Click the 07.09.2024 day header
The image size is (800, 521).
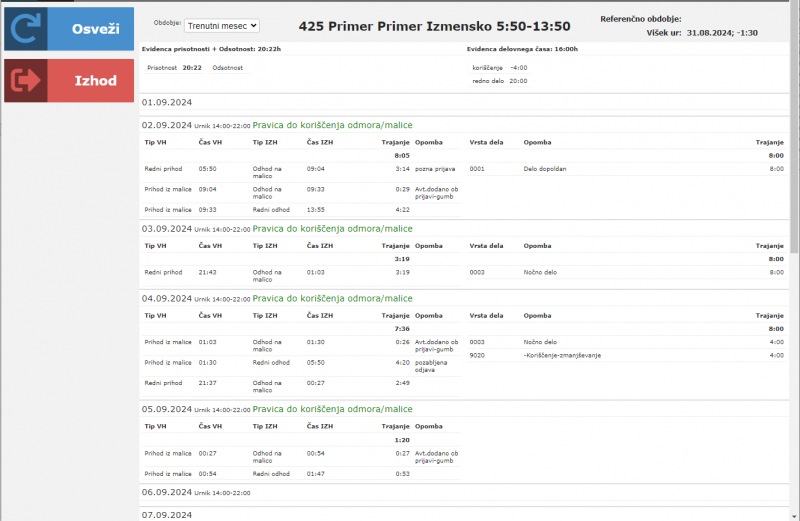(x=167, y=514)
